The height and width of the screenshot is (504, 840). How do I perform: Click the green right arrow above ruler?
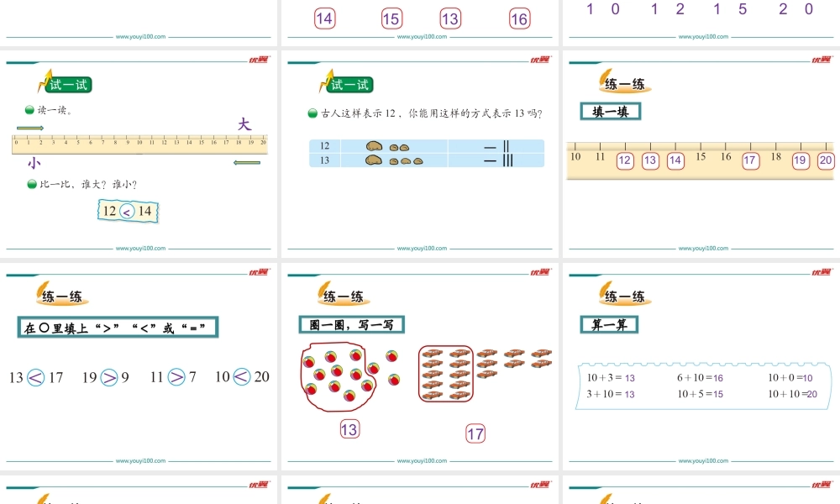click(x=30, y=128)
